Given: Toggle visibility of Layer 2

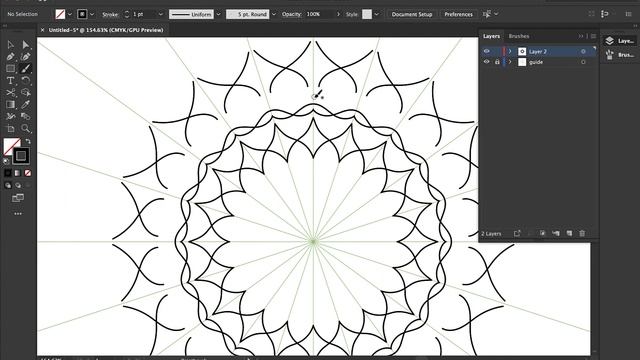Looking at the screenshot, I should 487,51.
